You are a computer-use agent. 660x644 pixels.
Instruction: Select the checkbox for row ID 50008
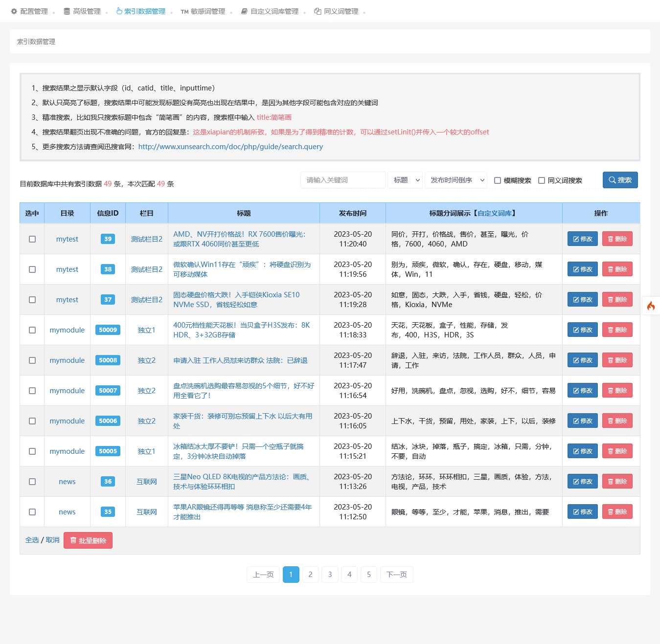coord(32,360)
